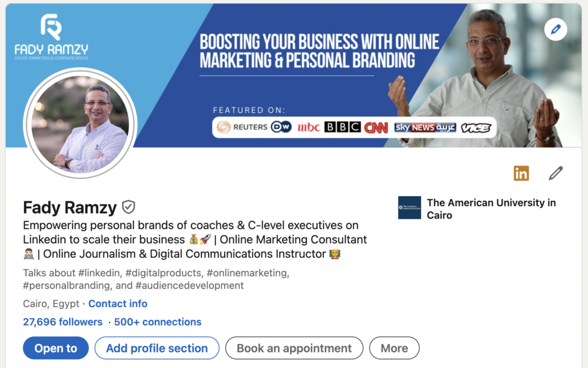Click the gold LinkedIn Premium badge icon
This screenshot has height=368, width=588.
[521, 173]
